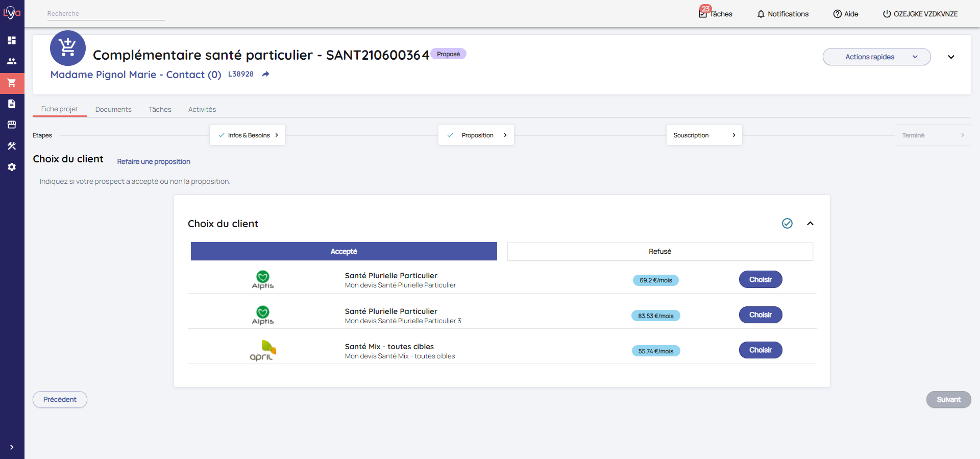Click the shopping cart projects sidebar icon
The height and width of the screenshot is (459, 980).
12,83
